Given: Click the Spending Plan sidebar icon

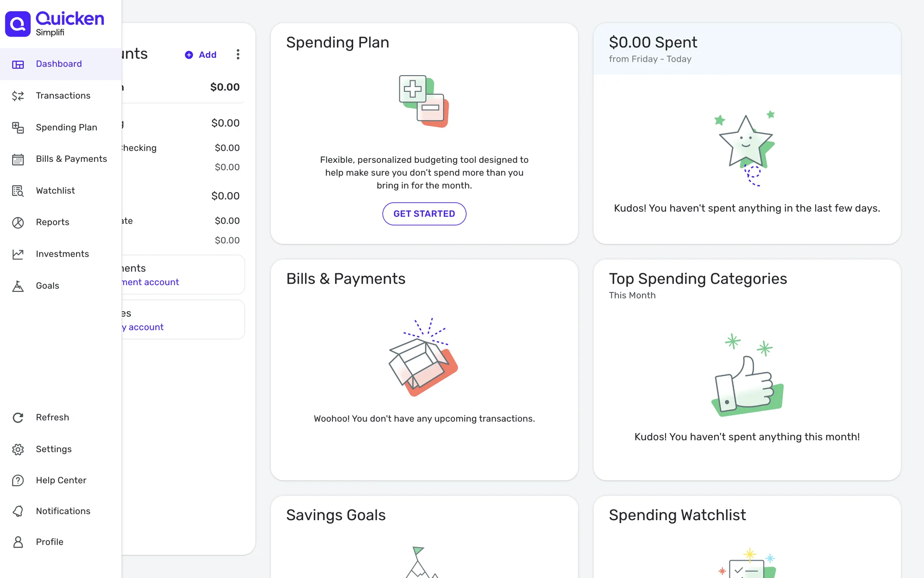Looking at the screenshot, I should tap(18, 128).
